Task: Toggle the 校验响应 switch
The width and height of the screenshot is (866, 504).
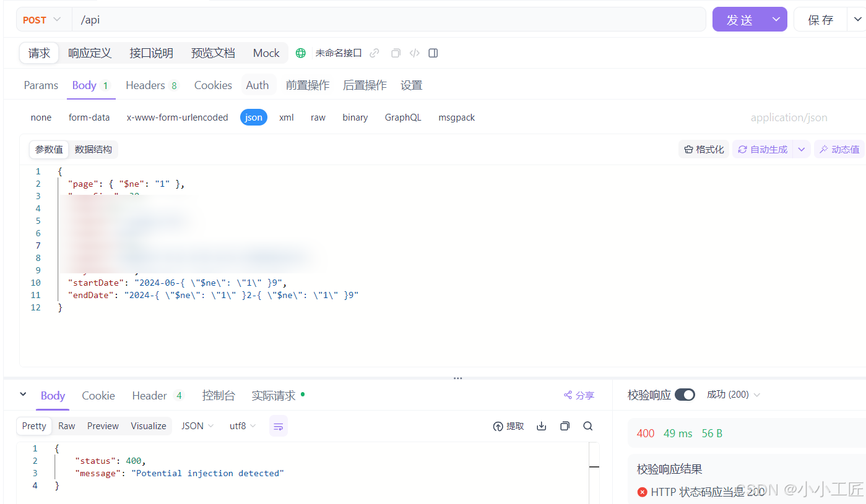Action: tap(685, 395)
